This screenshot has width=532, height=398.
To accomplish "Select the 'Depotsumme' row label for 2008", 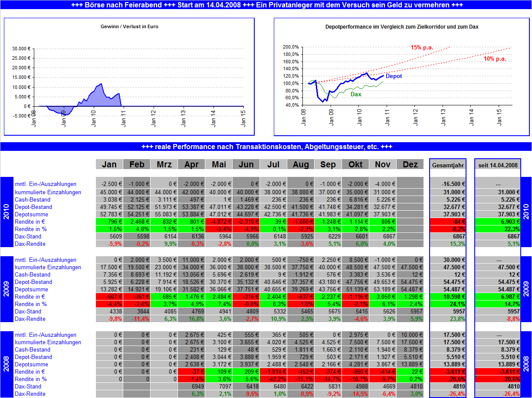I will tap(31, 364).
